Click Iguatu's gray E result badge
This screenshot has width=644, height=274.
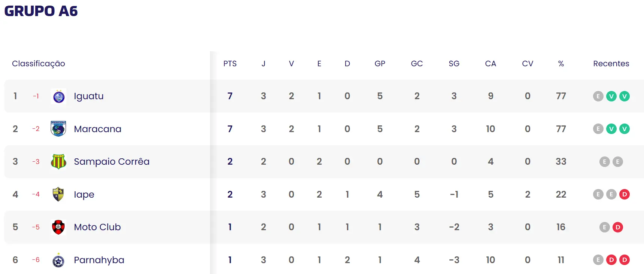598,96
